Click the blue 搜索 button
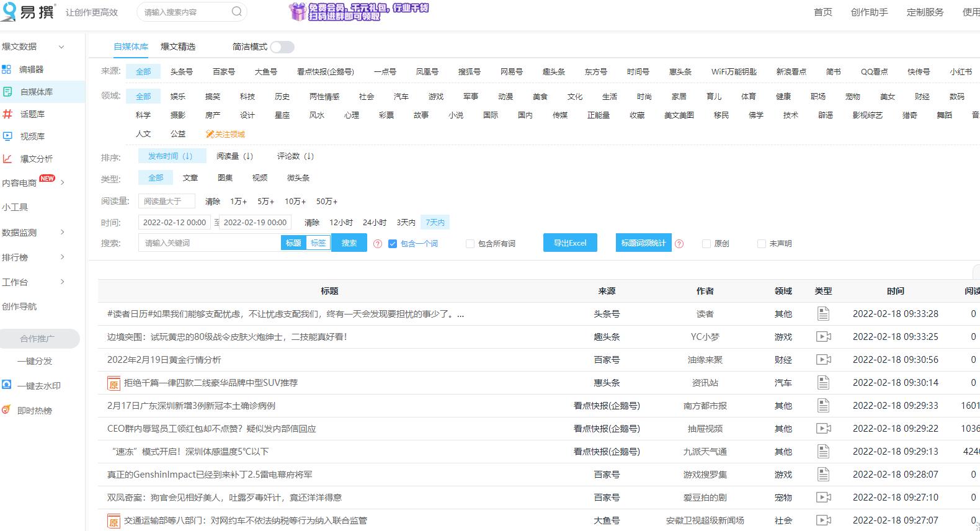This screenshot has height=531, width=980. coord(349,243)
